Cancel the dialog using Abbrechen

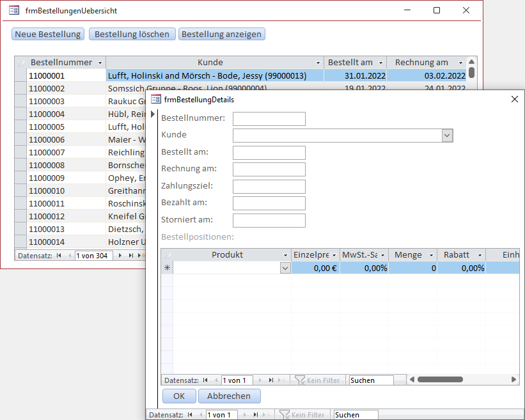(229, 396)
